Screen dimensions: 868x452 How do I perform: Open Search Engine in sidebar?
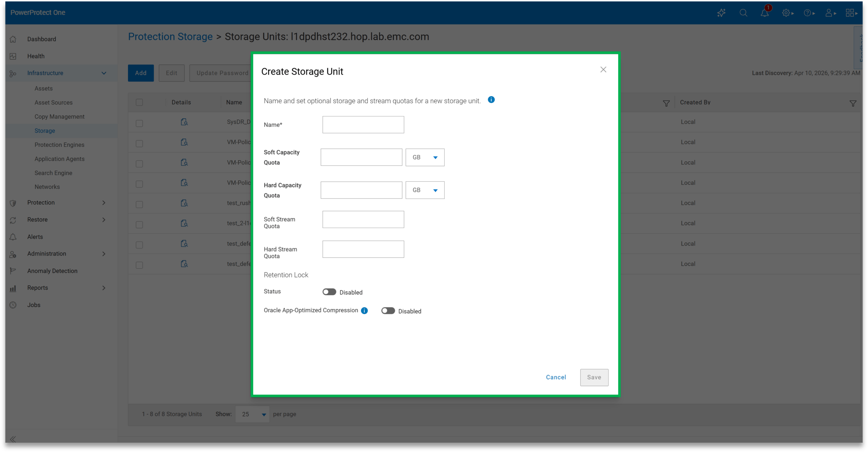point(53,173)
